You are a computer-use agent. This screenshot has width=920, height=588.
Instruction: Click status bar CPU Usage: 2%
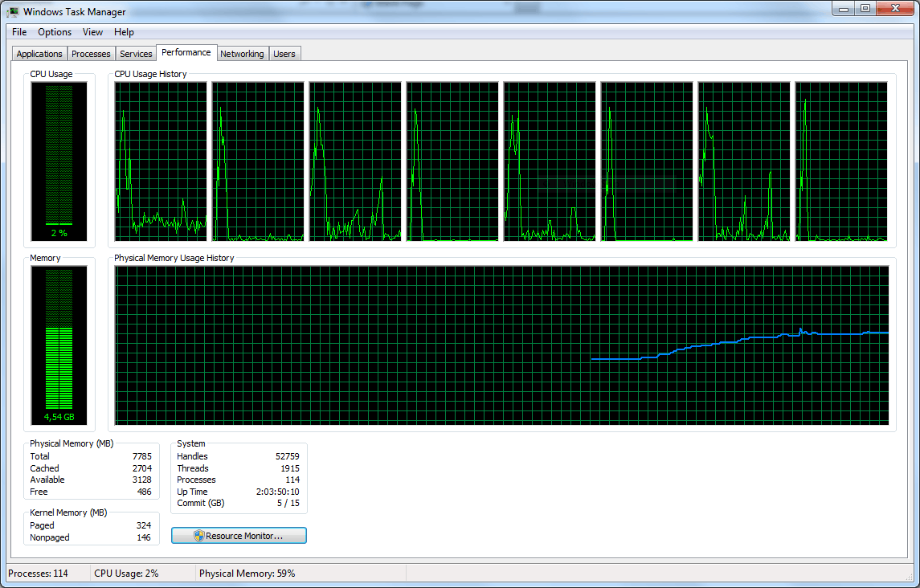[x=126, y=574]
